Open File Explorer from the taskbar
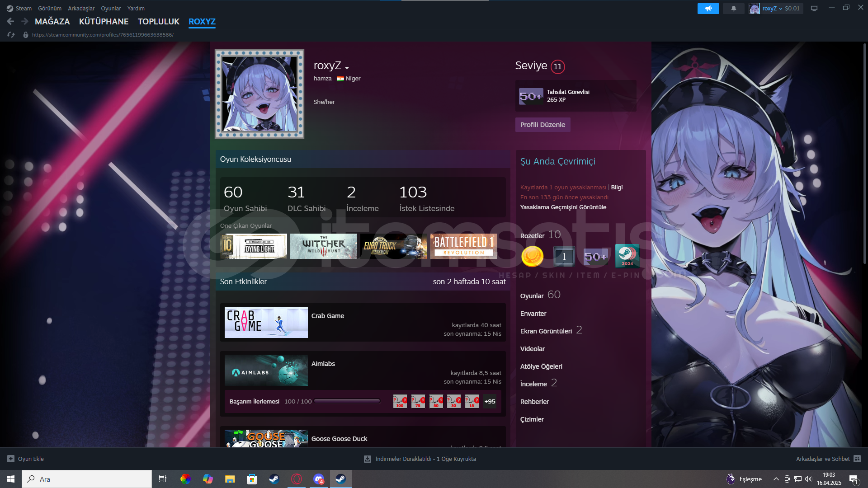The height and width of the screenshot is (488, 868). 230,479
